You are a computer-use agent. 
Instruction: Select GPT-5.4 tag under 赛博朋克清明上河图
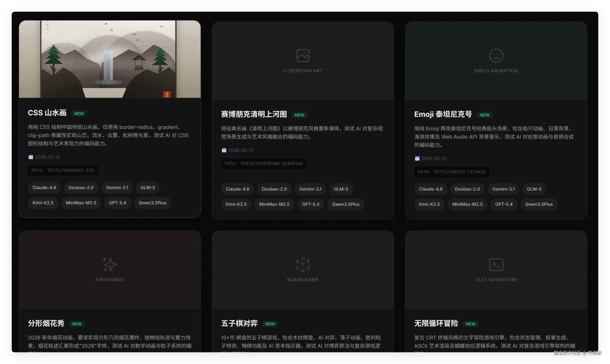310,204
